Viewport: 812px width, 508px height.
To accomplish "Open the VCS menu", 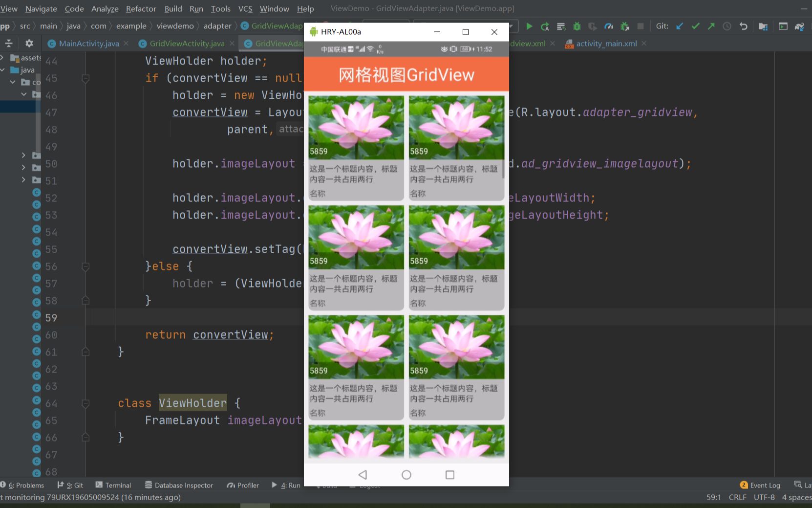I will tap(245, 9).
